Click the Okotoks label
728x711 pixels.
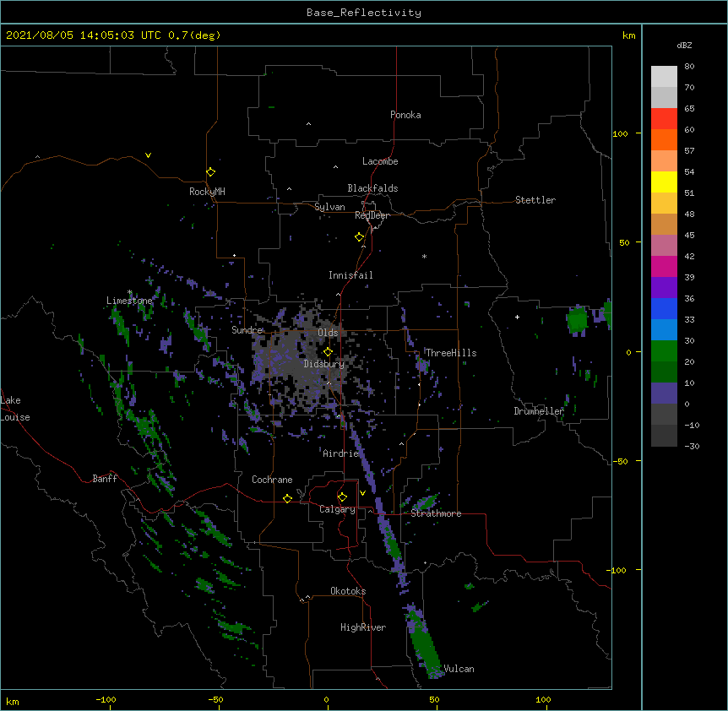tap(348, 591)
